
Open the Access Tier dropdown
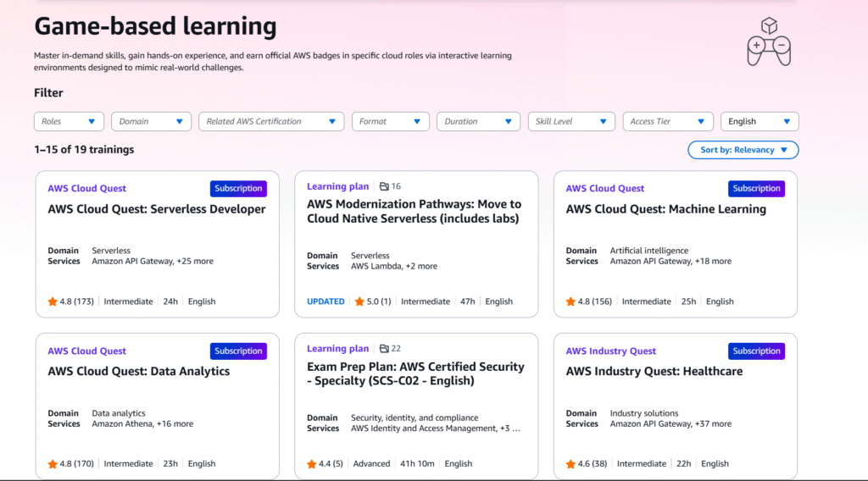668,122
